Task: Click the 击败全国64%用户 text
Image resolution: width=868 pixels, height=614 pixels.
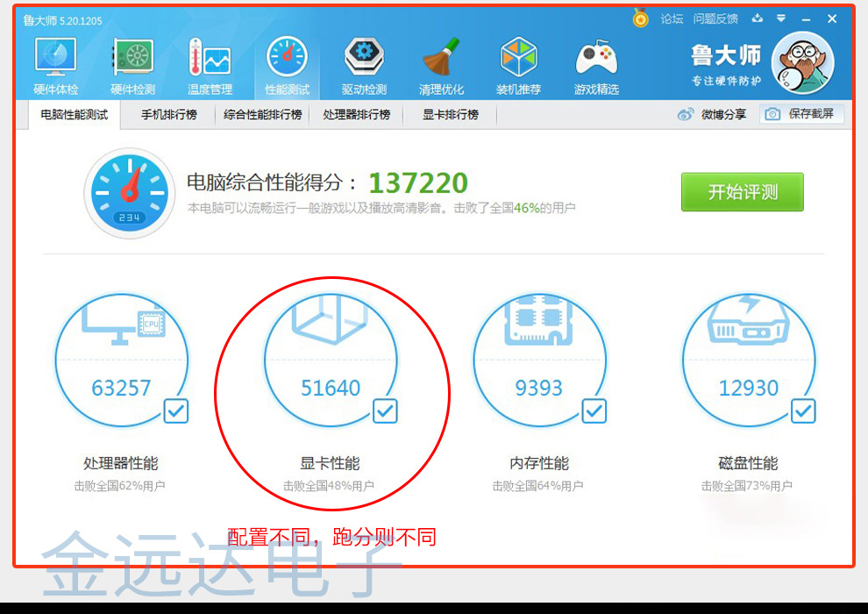Action: click(537, 486)
